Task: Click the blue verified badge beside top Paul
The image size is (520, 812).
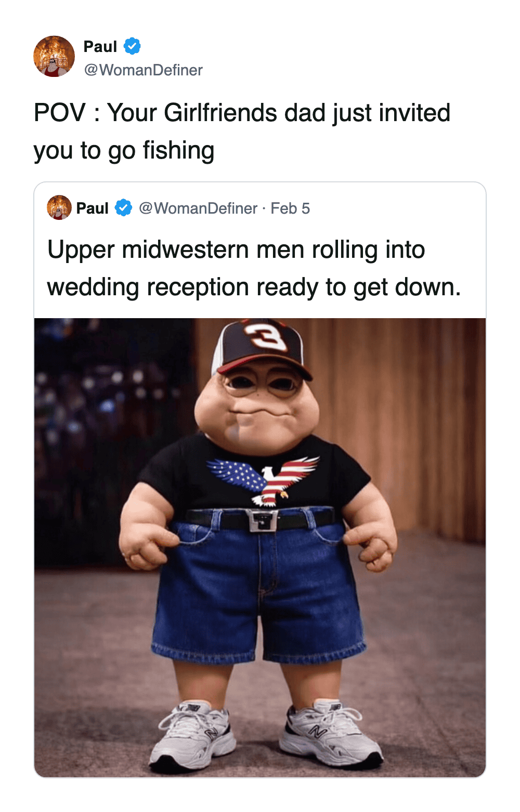Action: (x=132, y=46)
